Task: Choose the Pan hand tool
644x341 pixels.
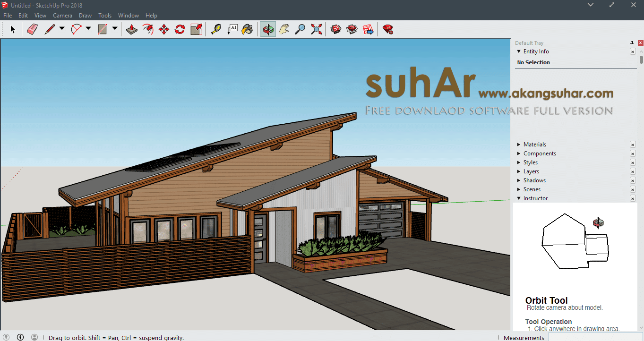Action: tap(284, 29)
